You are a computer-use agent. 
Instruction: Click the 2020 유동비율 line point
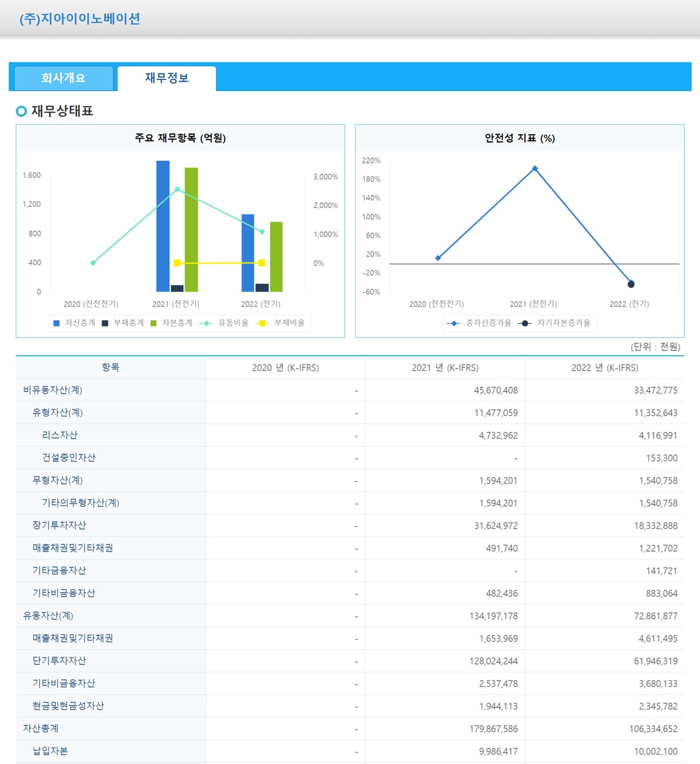(x=93, y=263)
